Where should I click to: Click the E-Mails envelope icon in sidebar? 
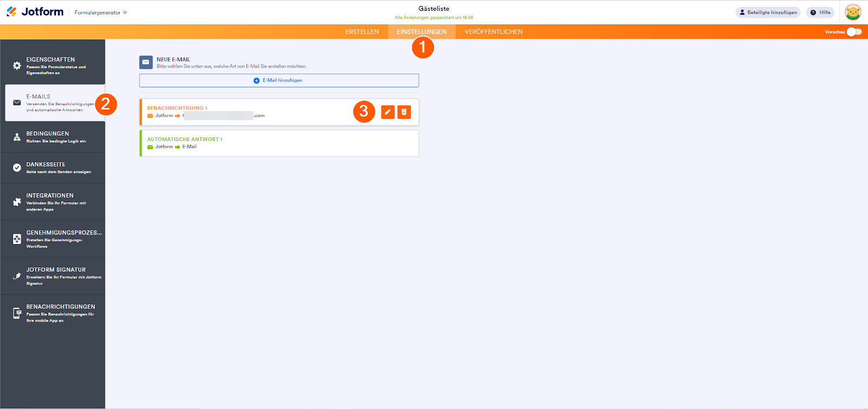point(17,103)
